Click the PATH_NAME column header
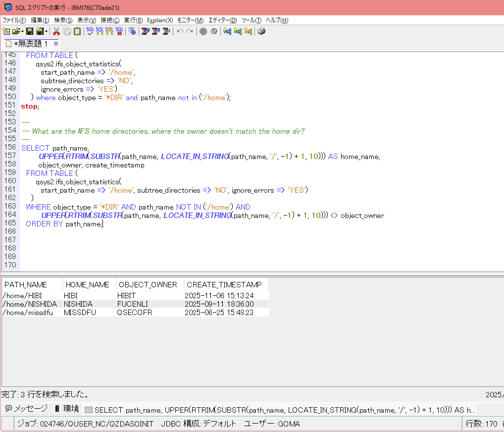This screenshot has height=432, width=504. pyautogui.click(x=32, y=285)
